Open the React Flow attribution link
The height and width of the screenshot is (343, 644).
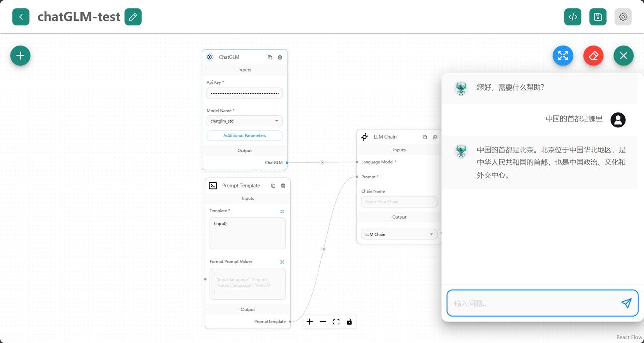pyautogui.click(x=629, y=337)
